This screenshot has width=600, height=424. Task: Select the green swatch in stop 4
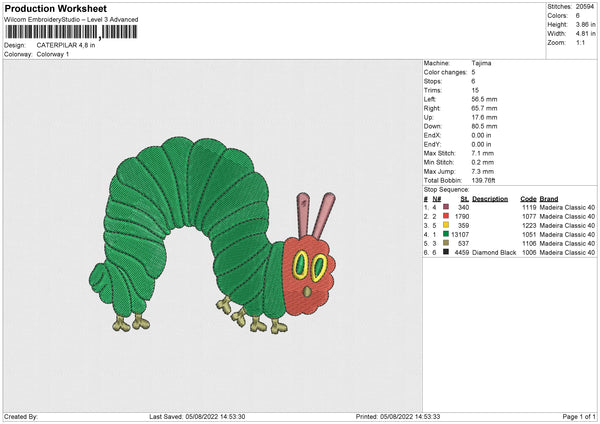[x=446, y=234]
